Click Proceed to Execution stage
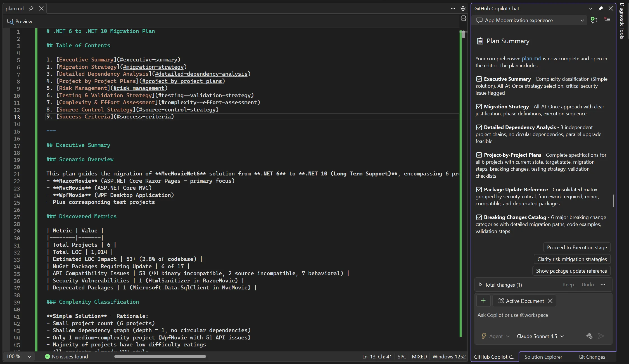The image size is (629, 364). pos(577,248)
